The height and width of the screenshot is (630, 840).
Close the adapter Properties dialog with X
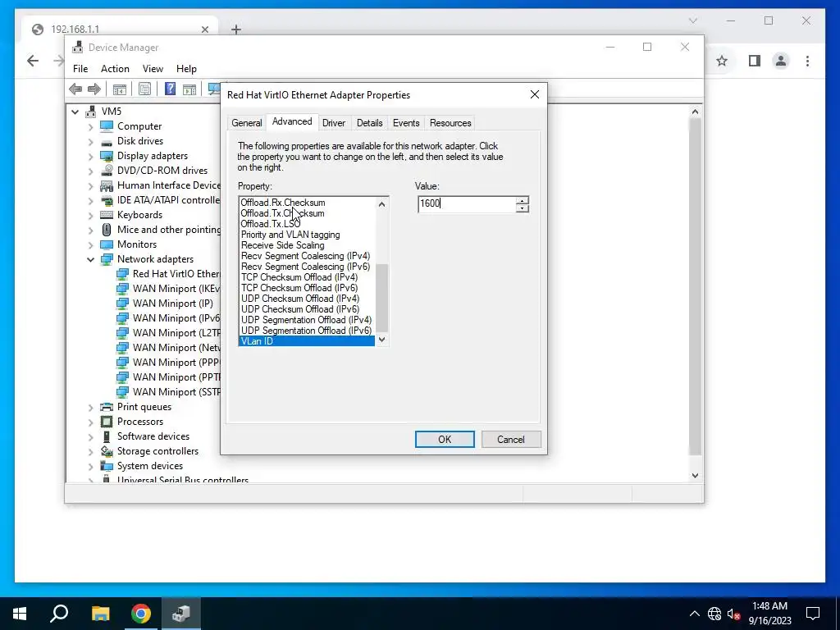(535, 94)
